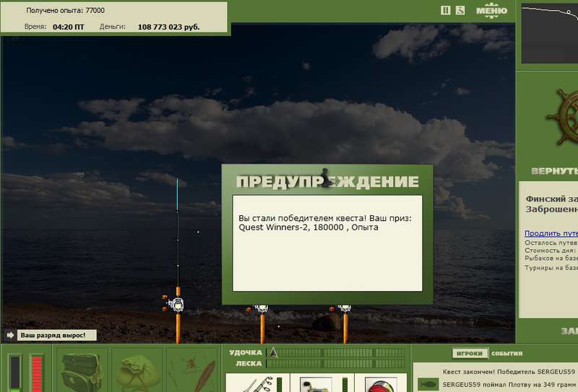Click the 'Продлить путе...' link
Viewport: 578px width, 392px height.
click(551, 233)
